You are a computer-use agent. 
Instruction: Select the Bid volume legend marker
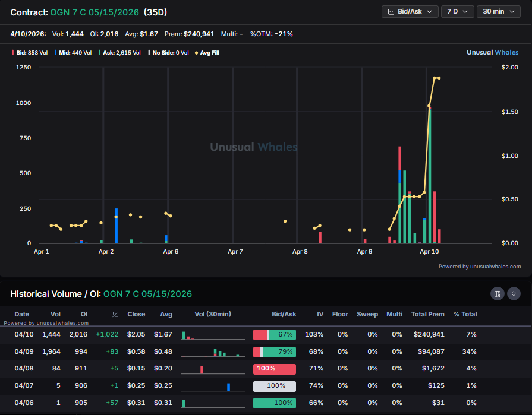click(12, 52)
